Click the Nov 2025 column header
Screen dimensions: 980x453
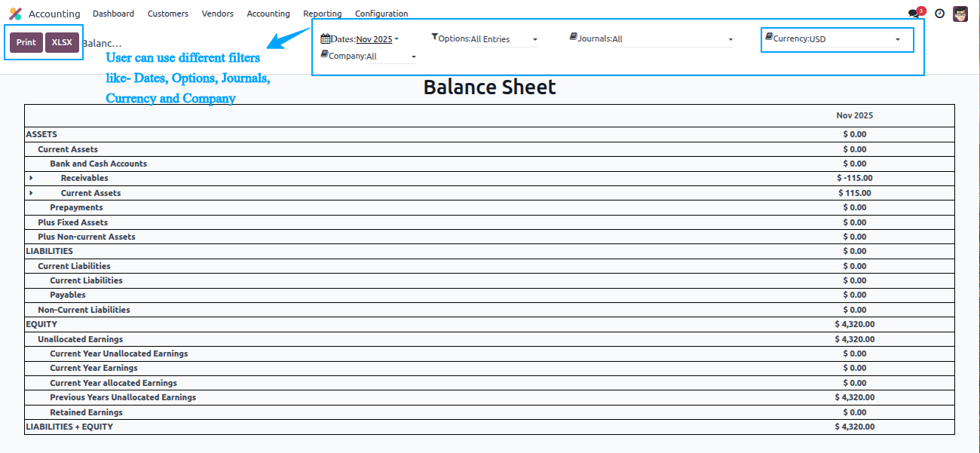855,115
